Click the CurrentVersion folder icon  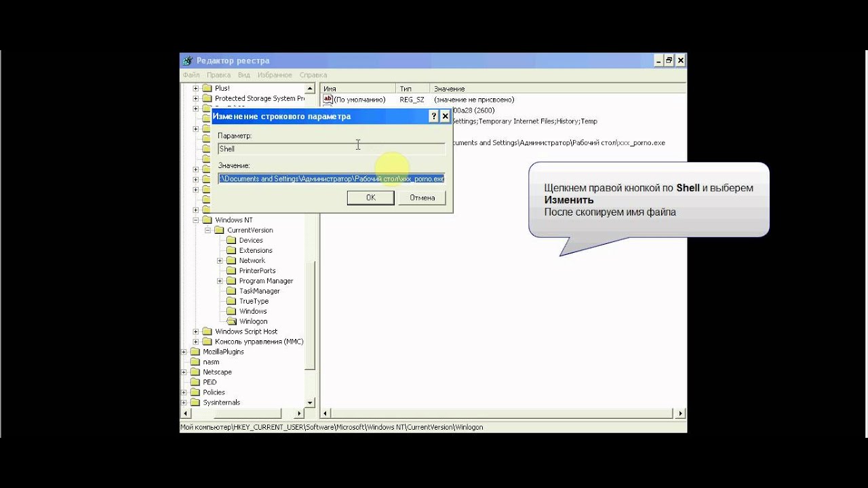click(x=219, y=230)
